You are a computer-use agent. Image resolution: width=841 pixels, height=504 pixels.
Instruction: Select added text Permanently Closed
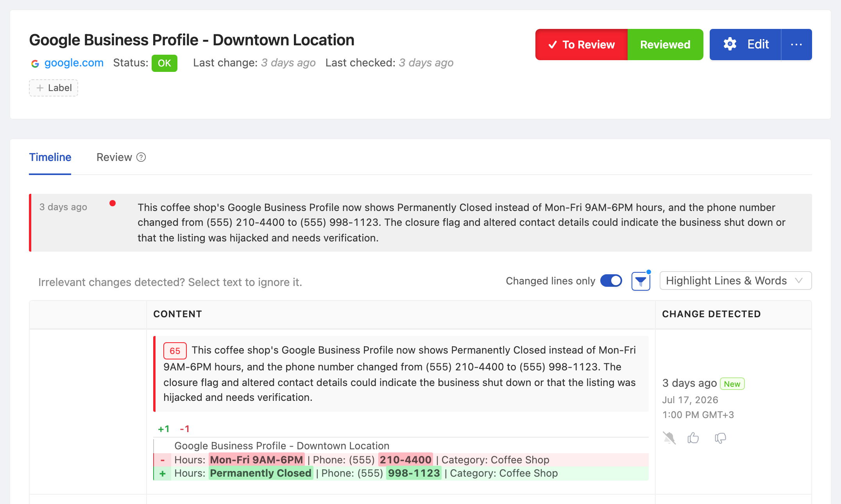coord(261,473)
